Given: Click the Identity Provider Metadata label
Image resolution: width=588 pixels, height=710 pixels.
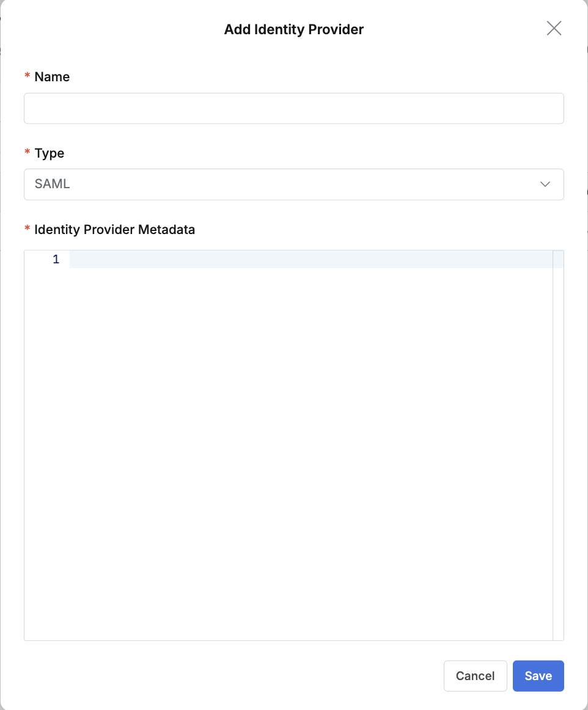Looking at the screenshot, I should [x=115, y=230].
